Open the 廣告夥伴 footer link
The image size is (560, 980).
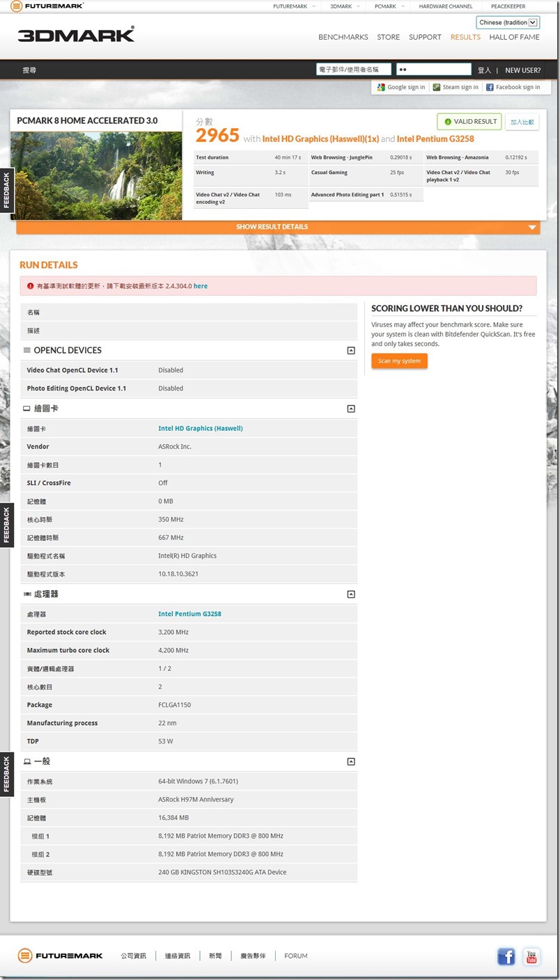click(253, 956)
